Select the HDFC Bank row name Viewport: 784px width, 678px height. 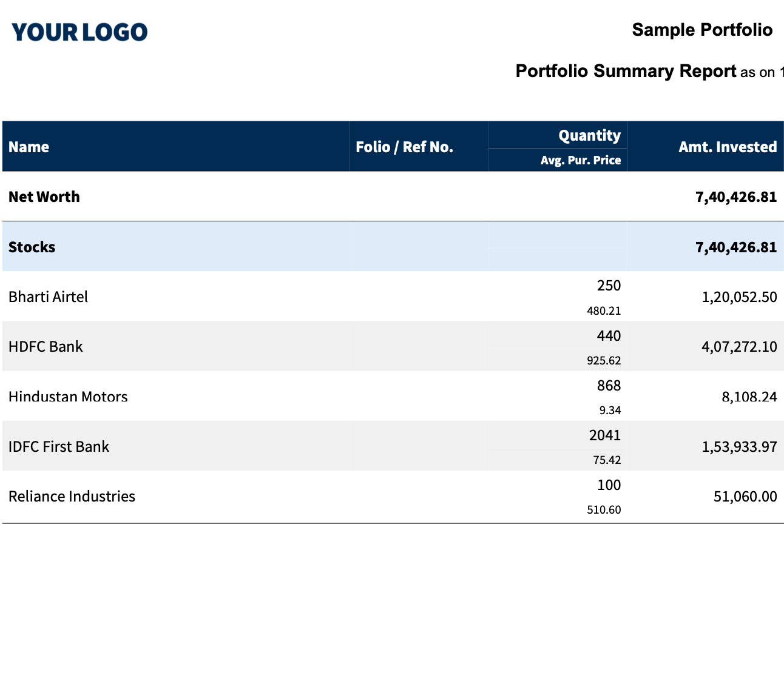46,346
